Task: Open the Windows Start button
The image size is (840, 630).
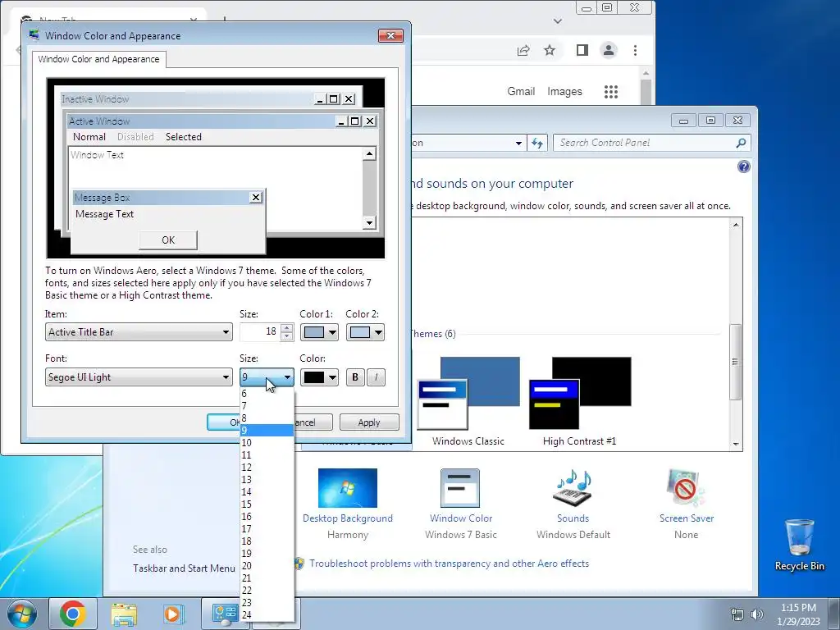Action: click(x=22, y=614)
